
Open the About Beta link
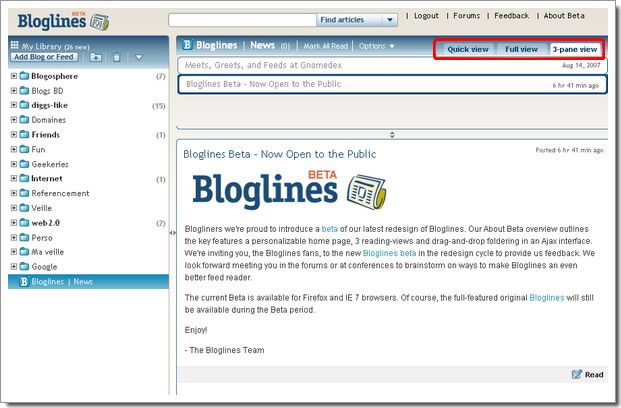click(x=564, y=16)
